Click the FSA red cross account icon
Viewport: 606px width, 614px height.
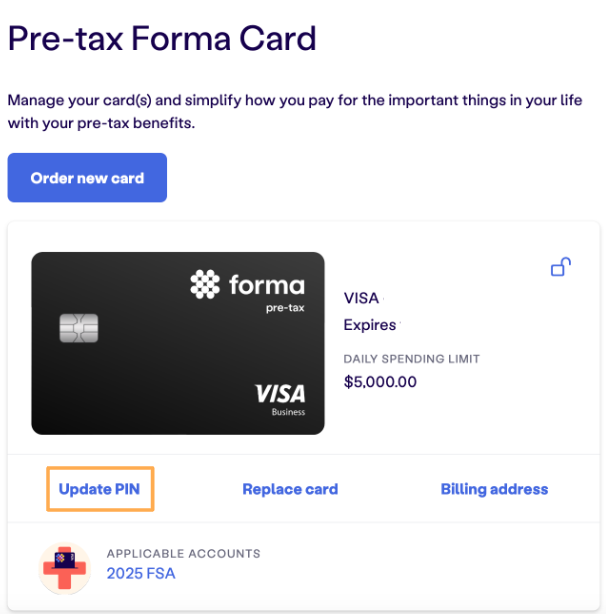coord(65,568)
